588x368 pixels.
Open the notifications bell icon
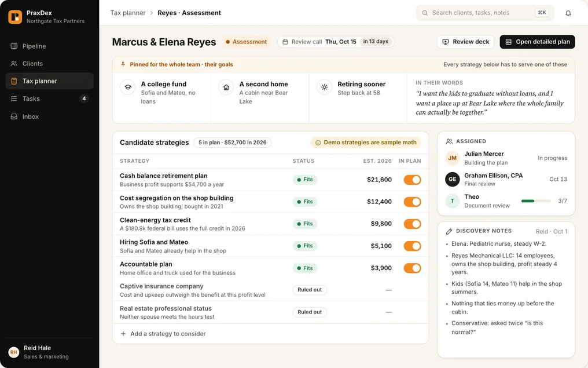(x=568, y=13)
